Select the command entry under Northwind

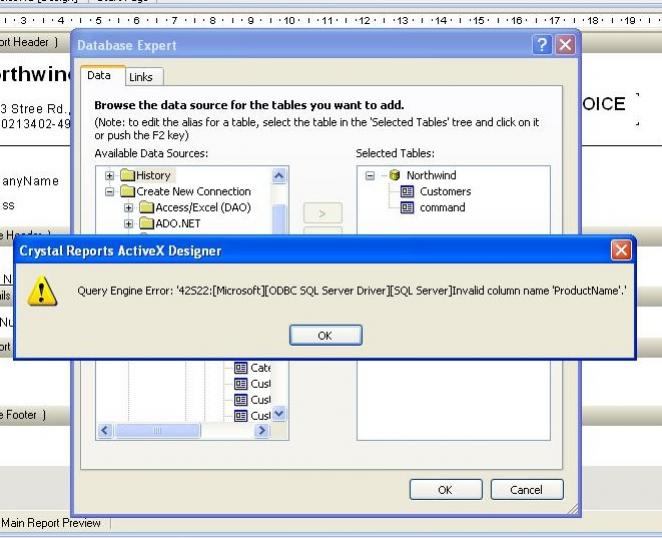click(x=442, y=207)
